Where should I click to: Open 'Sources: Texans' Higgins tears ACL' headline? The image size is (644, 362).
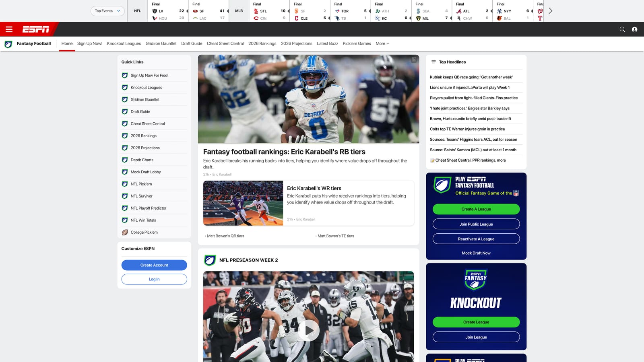point(473,140)
